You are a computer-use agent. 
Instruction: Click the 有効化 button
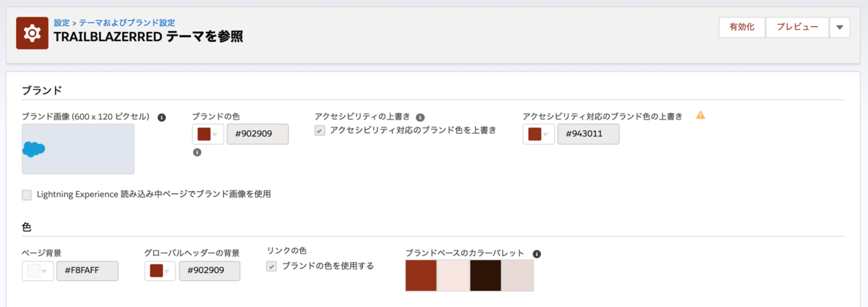coord(742,28)
